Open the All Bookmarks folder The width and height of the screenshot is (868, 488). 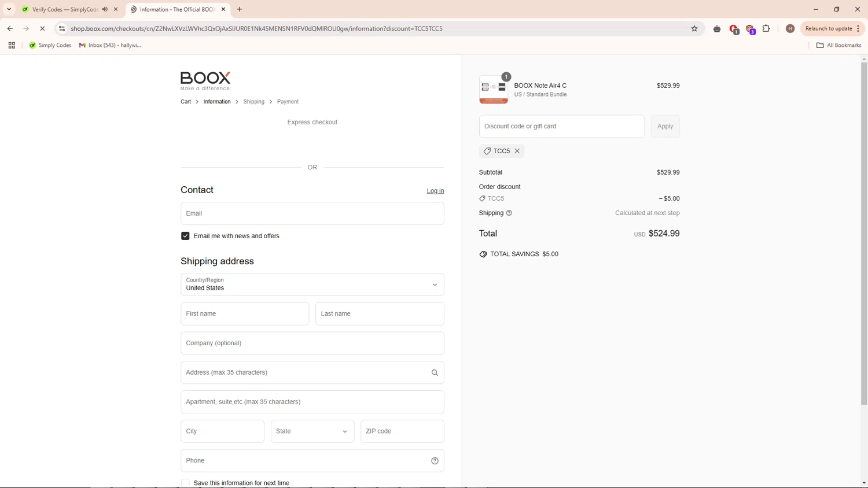(838, 45)
